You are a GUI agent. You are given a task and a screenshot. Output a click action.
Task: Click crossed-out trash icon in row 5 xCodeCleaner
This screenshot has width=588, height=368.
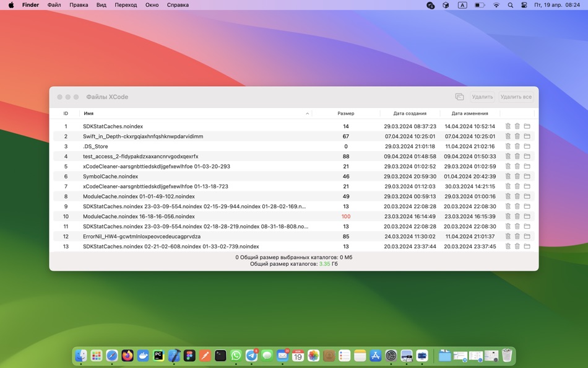click(x=508, y=167)
